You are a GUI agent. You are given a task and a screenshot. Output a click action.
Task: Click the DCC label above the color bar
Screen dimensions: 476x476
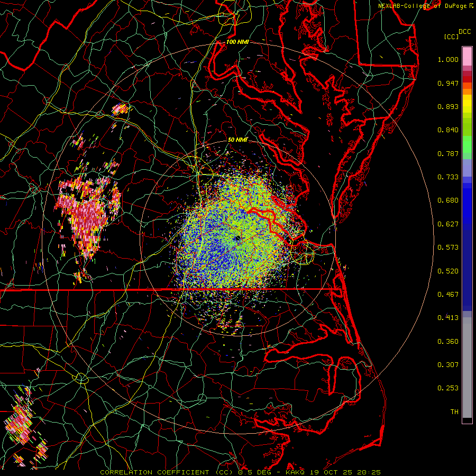465,32
